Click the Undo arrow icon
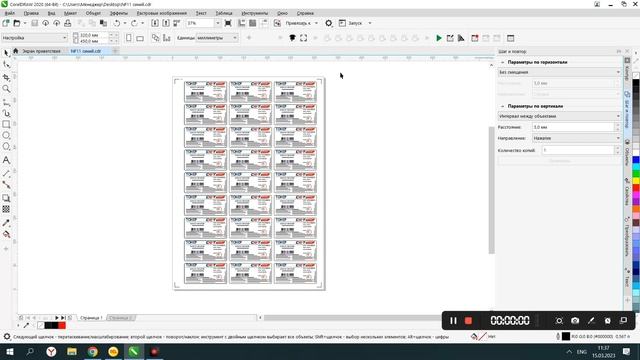The height and width of the screenshot is (360, 640). pos(117,23)
